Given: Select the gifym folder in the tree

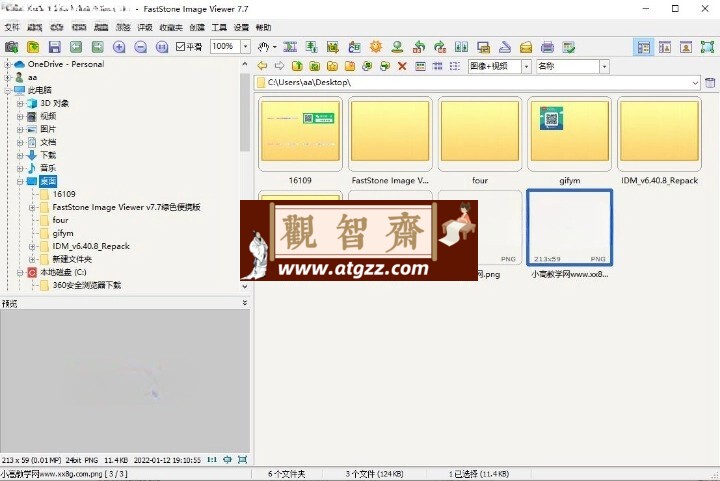Looking at the screenshot, I should [x=63, y=233].
